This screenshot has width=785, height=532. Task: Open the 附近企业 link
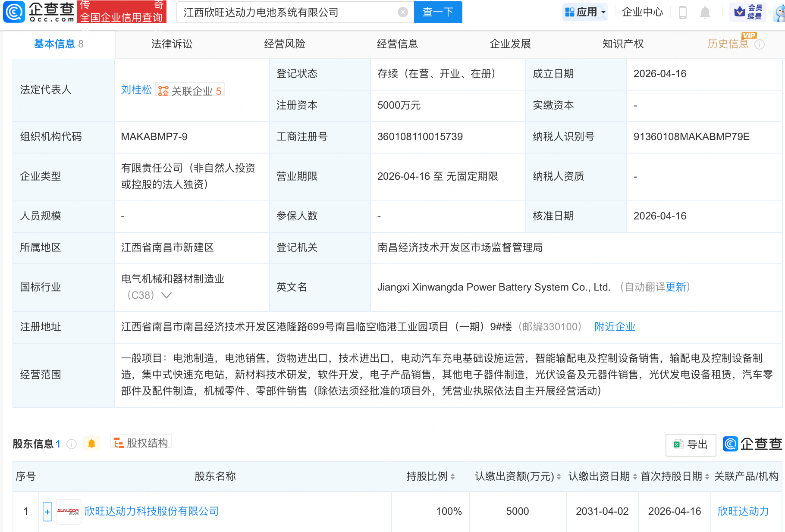pos(615,327)
